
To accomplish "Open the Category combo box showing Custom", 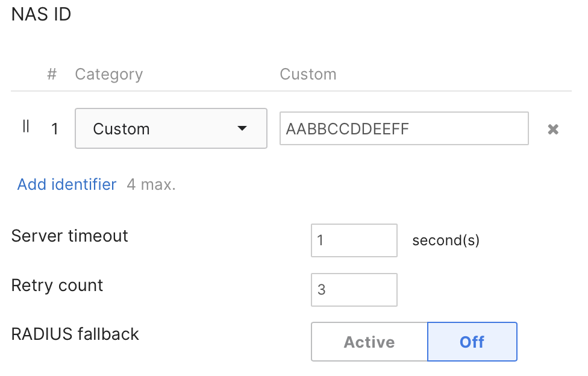I will tap(170, 128).
